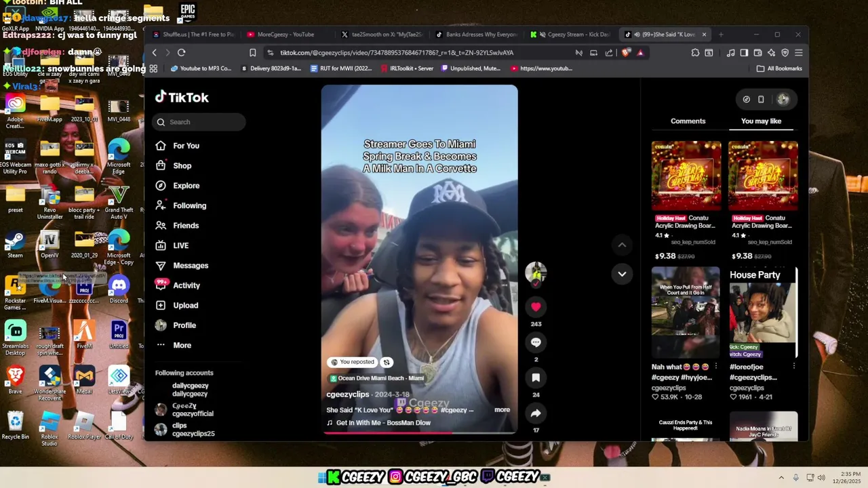The height and width of the screenshot is (488, 868).
Task: Open comments via the speech bubble icon
Action: click(x=536, y=342)
